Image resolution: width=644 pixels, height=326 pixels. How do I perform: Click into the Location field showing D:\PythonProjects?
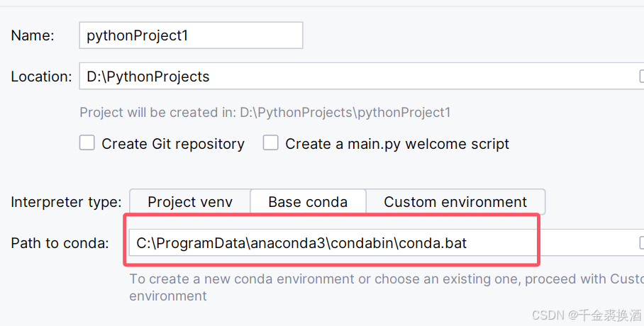tap(355, 77)
